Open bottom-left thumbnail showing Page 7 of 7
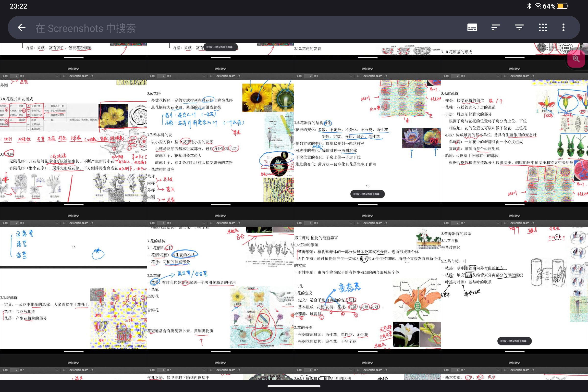This screenshot has width=588, height=392. (x=73, y=367)
